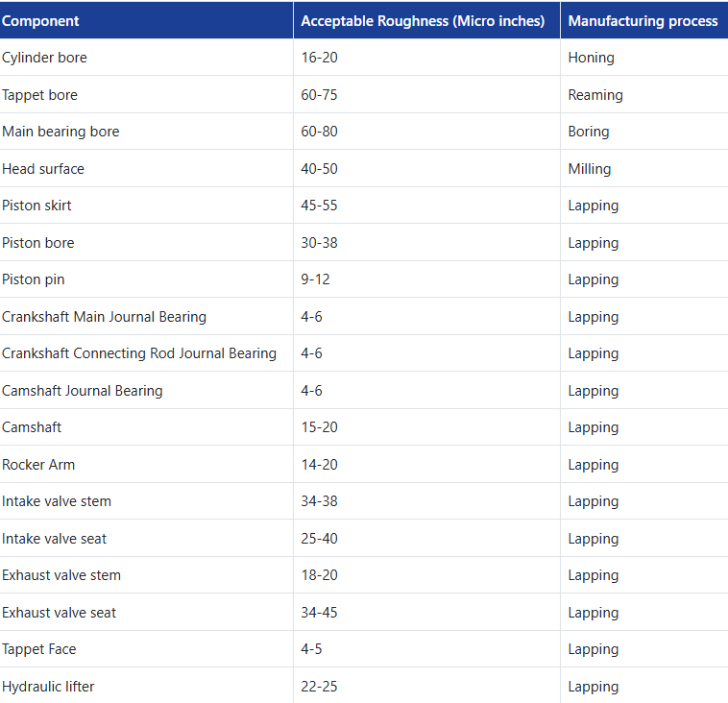Image resolution: width=728 pixels, height=703 pixels.
Task: Select the Intake valve seat cell
Action: click(x=54, y=539)
